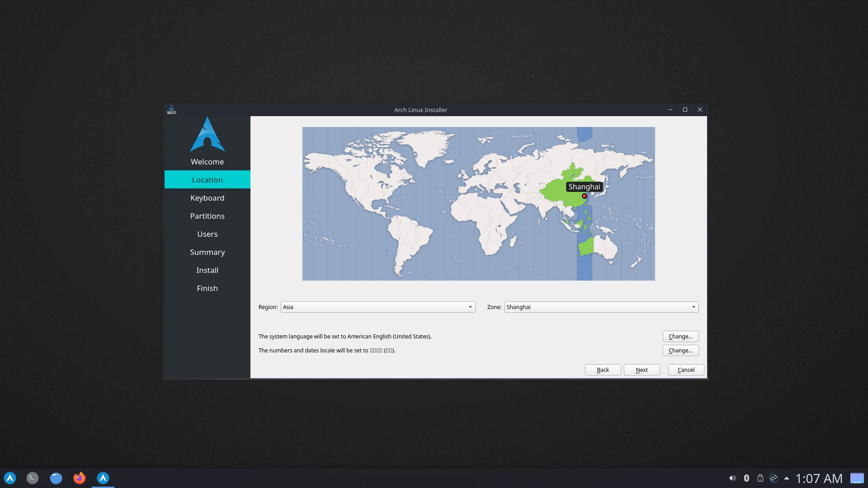Screen dimensions: 868x488
Task: Open Bluetooth tray icon
Action: 746,478
